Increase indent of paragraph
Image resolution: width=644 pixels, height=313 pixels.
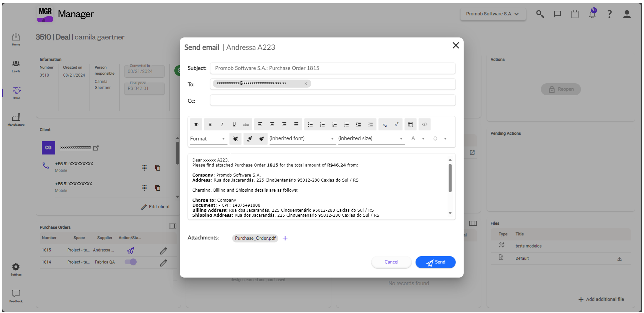358,124
